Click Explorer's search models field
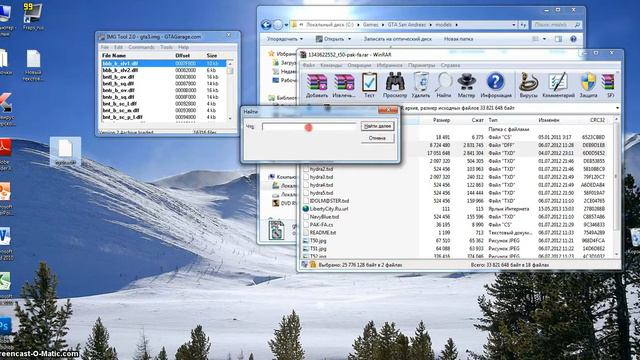Viewport: 640px width, 360px height. click(x=556, y=25)
